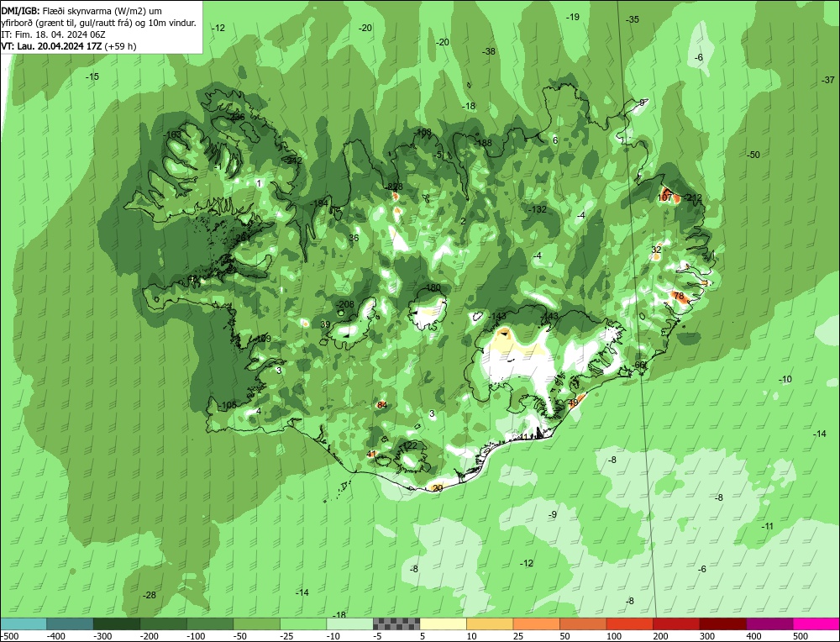Viewport: 840px width, 642px height.
Task: Select the 84 value on orange spot
Action: coord(382,405)
